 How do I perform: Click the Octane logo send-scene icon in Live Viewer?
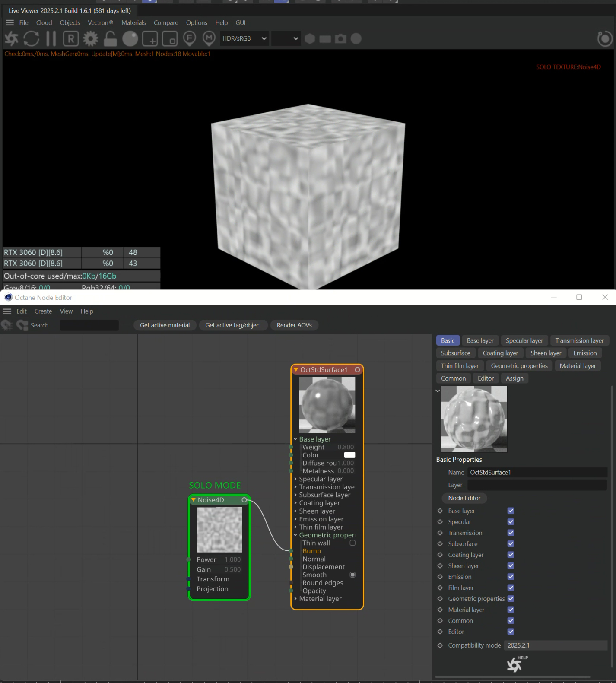tap(11, 39)
